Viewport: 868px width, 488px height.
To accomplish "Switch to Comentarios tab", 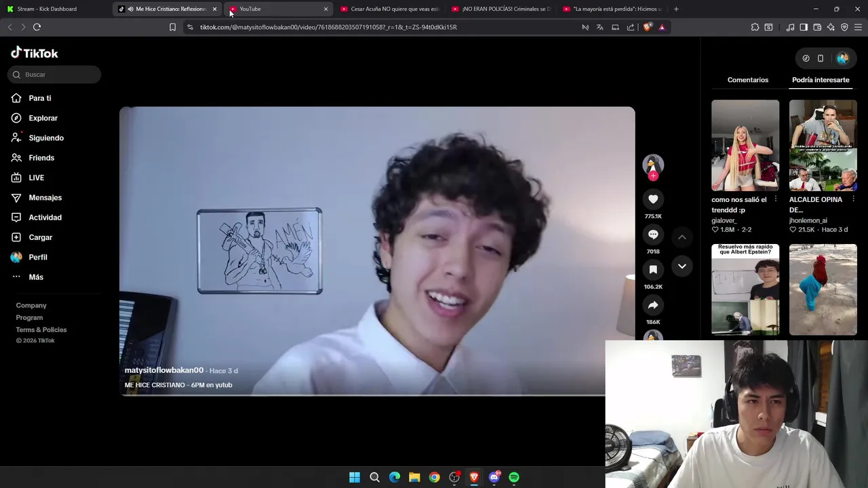I will pyautogui.click(x=748, y=80).
